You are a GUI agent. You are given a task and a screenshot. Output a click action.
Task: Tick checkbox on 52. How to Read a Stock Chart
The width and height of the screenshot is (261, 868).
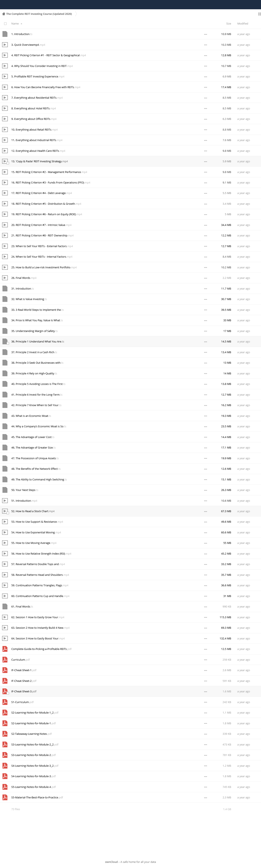(8, 513)
